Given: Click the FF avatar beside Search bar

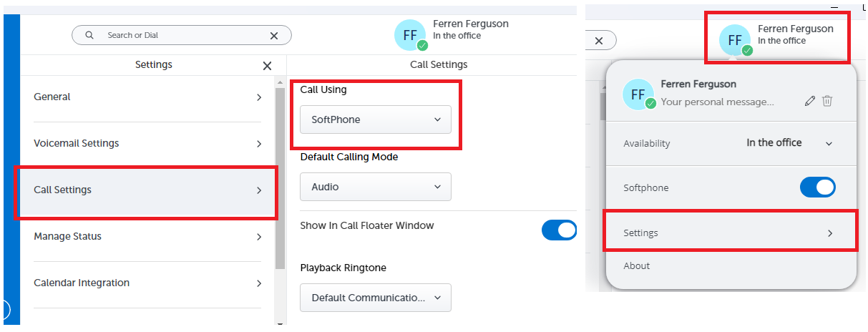Looking at the screenshot, I should [x=411, y=35].
